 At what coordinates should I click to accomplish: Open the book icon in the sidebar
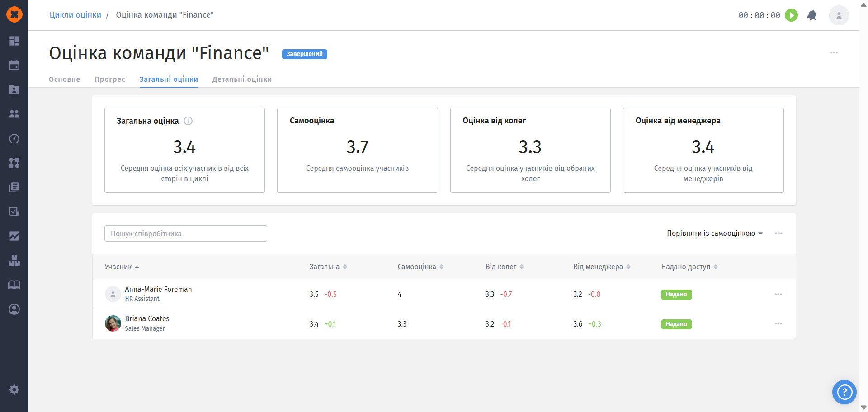coord(14,285)
